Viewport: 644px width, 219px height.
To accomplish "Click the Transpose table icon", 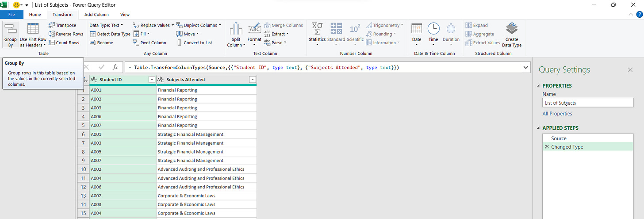I will click(x=52, y=25).
